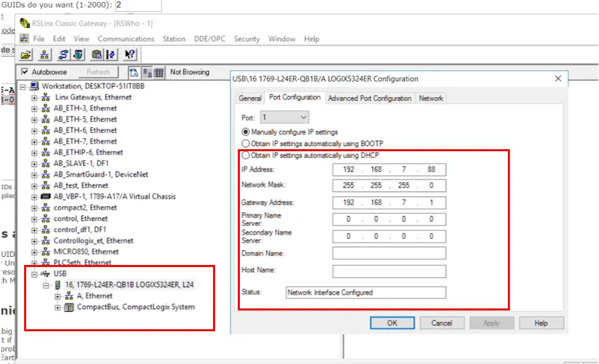Open the Driver Diagnostics toolbar icon
Viewport: 599px width, 364px height.
(x=78, y=55)
